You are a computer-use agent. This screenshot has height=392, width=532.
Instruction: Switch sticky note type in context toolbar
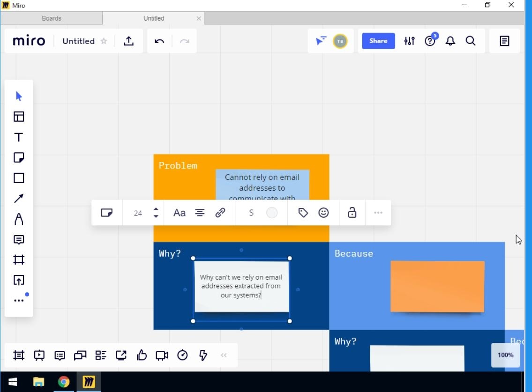click(x=106, y=213)
